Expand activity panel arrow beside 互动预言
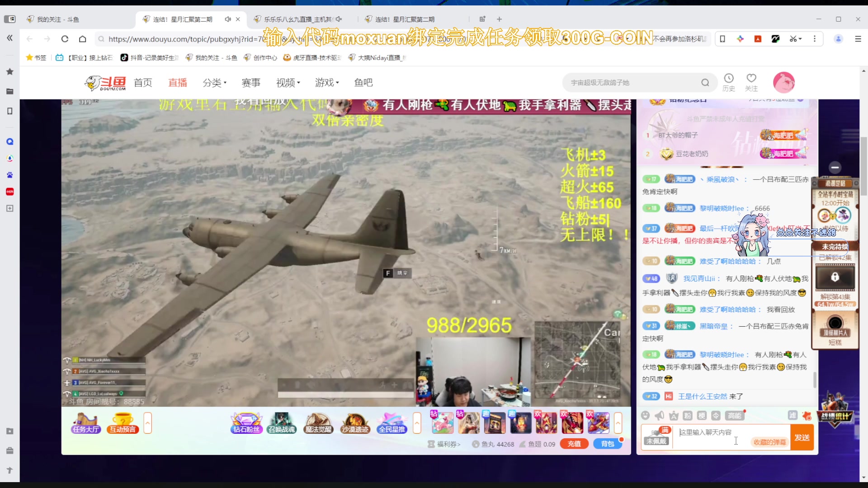The height and width of the screenshot is (488, 868). click(148, 423)
